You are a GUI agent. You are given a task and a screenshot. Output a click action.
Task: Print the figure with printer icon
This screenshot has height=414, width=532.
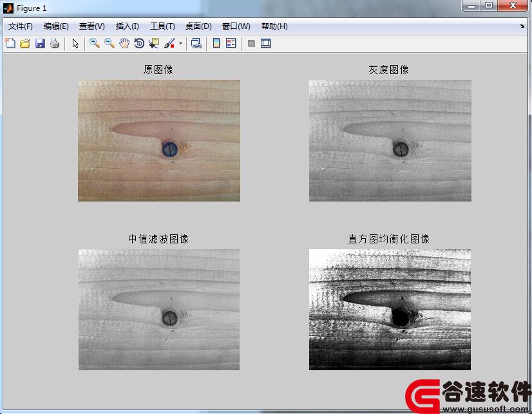(x=55, y=43)
